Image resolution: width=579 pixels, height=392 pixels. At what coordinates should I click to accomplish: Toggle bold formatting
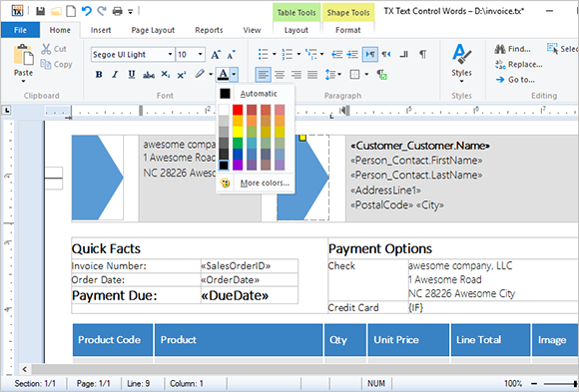coord(99,75)
